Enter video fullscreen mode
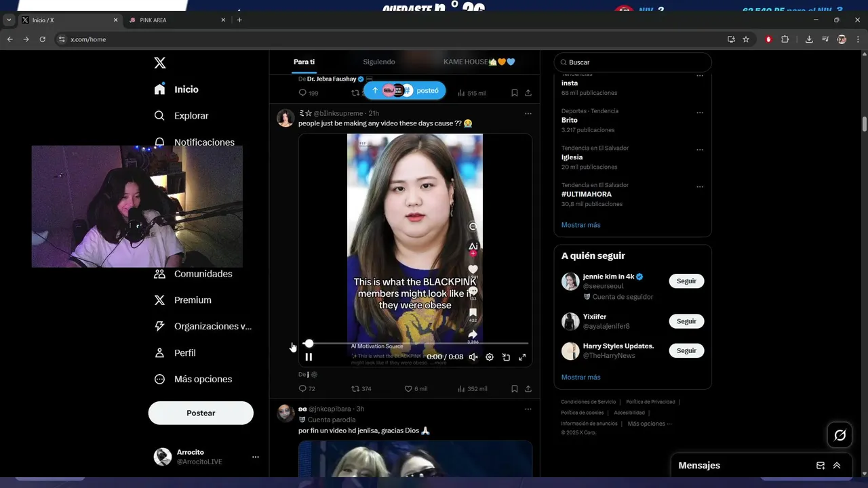This screenshot has width=868, height=488. 522,357
